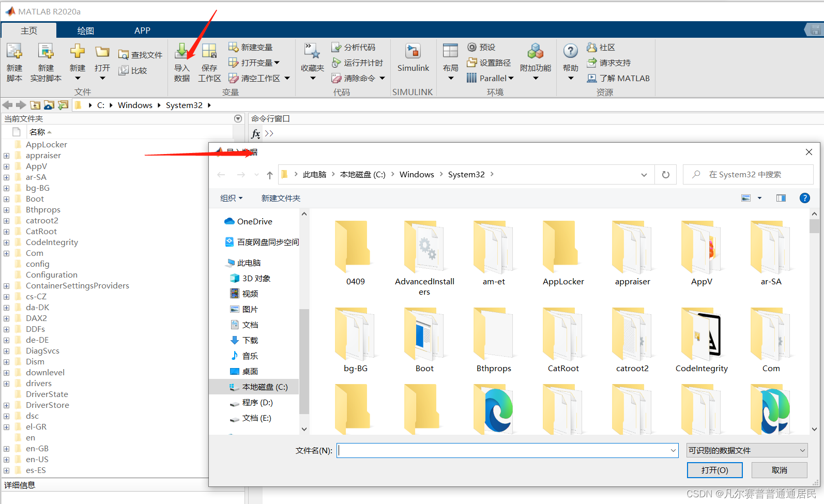This screenshot has width=824, height=504.
Task: Open 清除命令 dropdown
Action: (x=383, y=78)
